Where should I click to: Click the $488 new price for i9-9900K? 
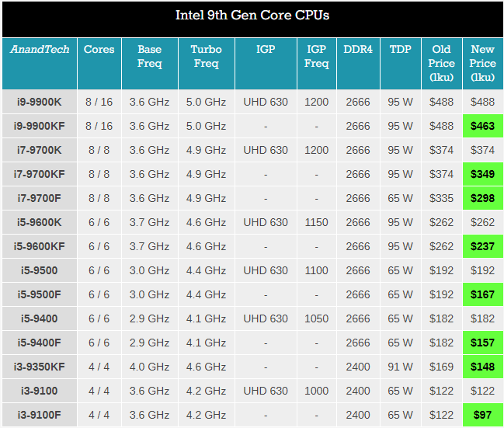[483, 102]
